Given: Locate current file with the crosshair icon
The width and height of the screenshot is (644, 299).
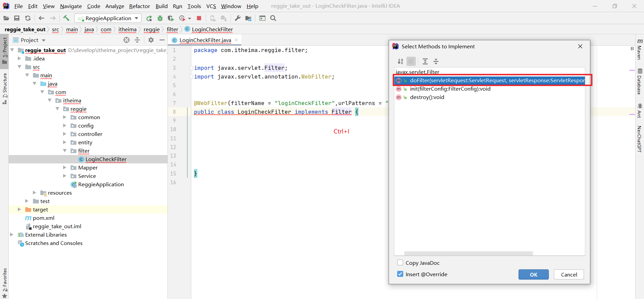Looking at the screenshot, I should click(127, 40).
